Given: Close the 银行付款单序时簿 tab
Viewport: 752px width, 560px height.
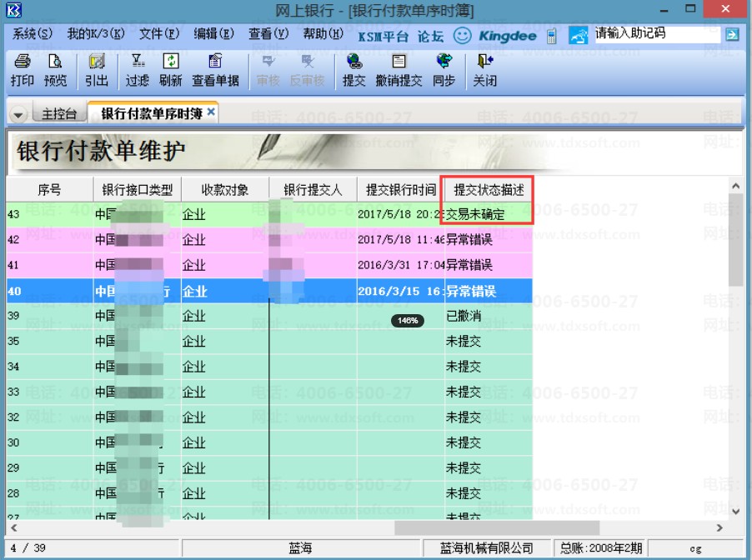Looking at the screenshot, I should point(211,112).
